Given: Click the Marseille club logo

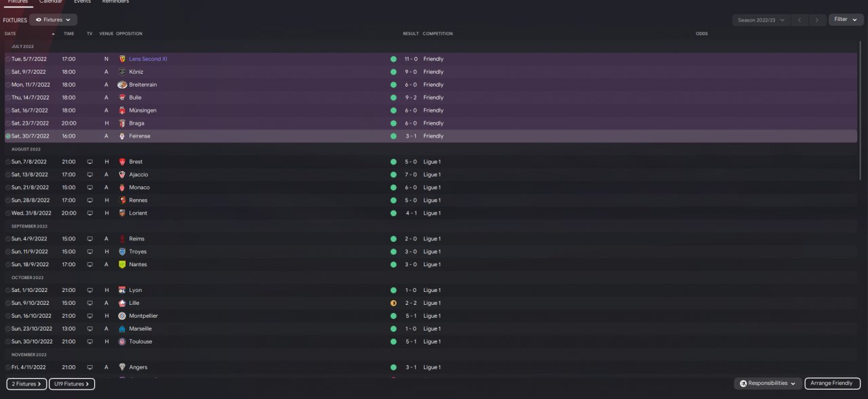Looking at the screenshot, I should [x=122, y=329].
